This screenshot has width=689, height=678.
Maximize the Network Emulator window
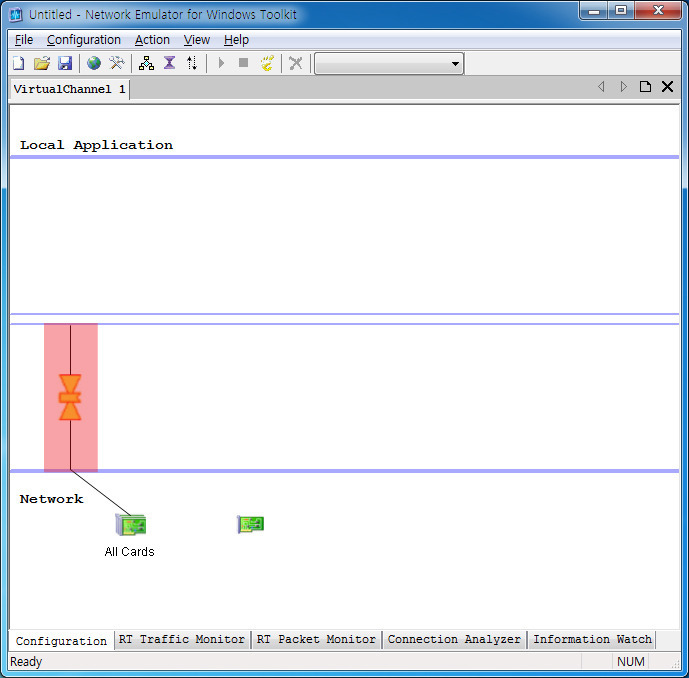click(x=621, y=11)
